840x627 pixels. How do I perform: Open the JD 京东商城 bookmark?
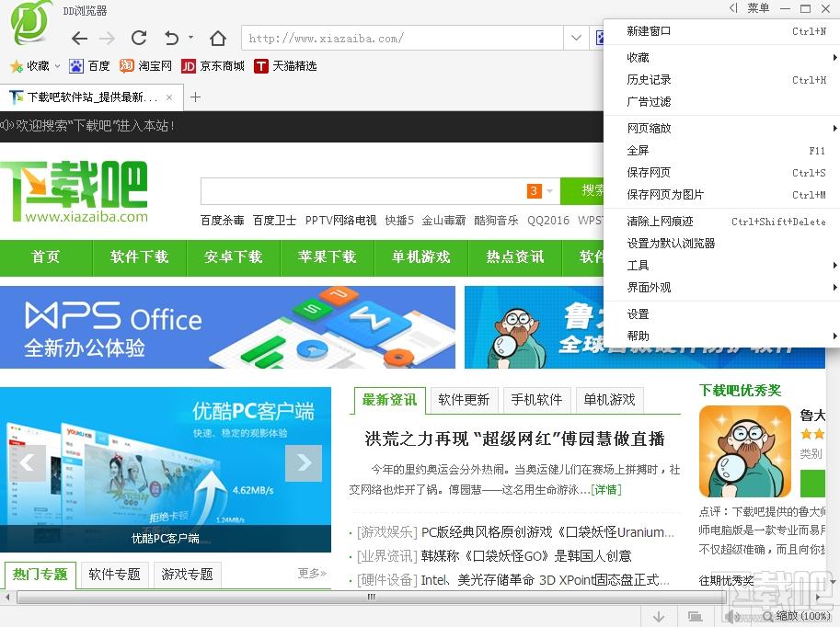213,65
